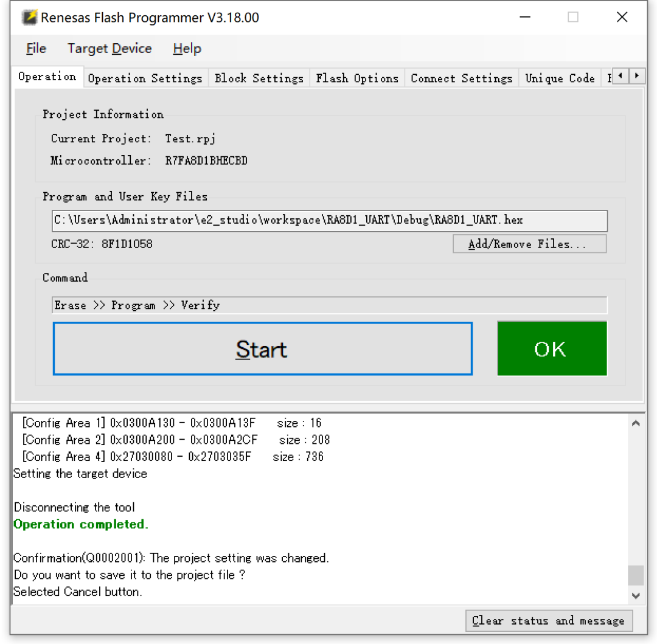Click the 'Disconnecting the tool' log line
The image size is (657, 644).
coord(74,508)
